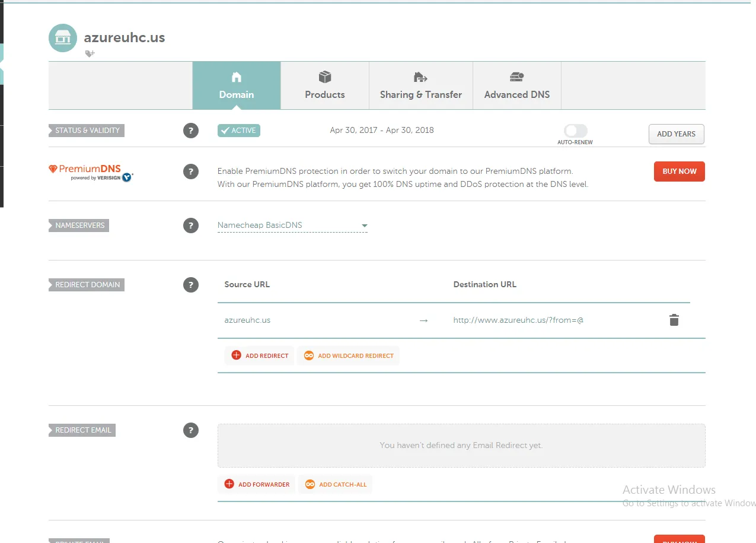Click the Nameservers section label

pos(79,226)
